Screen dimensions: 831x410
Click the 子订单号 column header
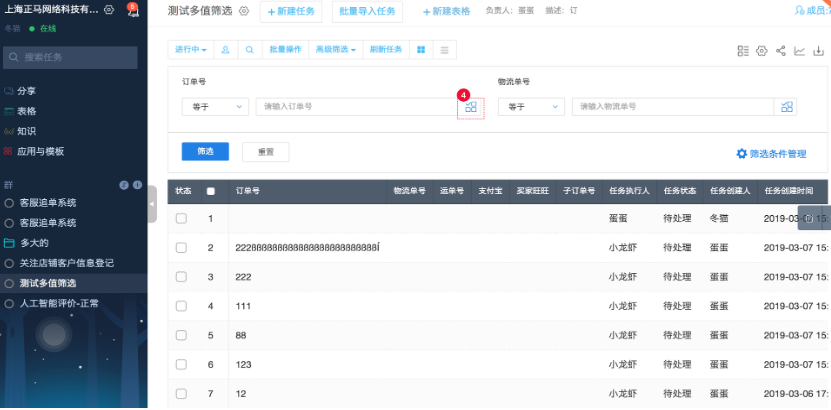click(579, 191)
